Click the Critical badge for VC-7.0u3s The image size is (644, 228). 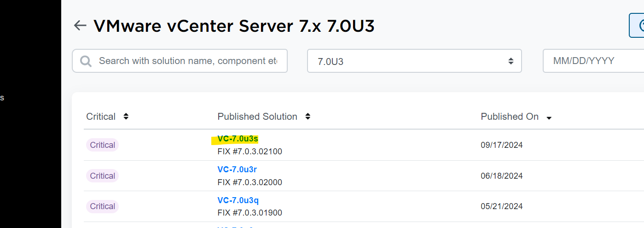(x=102, y=145)
